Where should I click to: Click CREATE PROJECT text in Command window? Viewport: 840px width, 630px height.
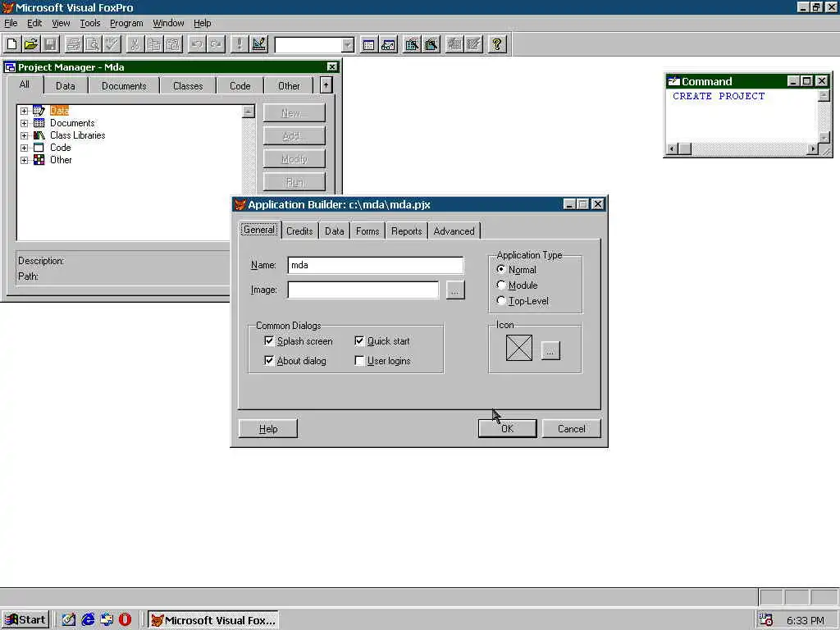[719, 97]
